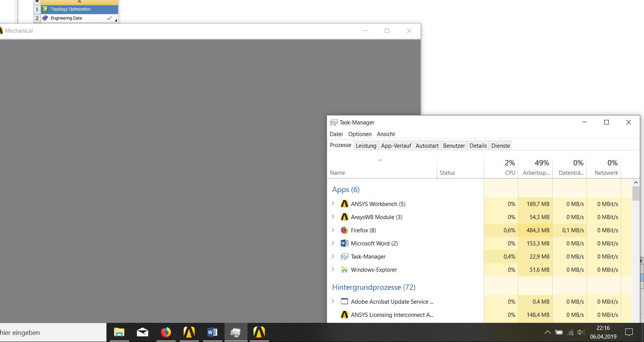Image resolution: width=644 pixels, height=342 pixels.
Task: Click the Task-Manager title bar icon
Action: (x=334, y=123)
